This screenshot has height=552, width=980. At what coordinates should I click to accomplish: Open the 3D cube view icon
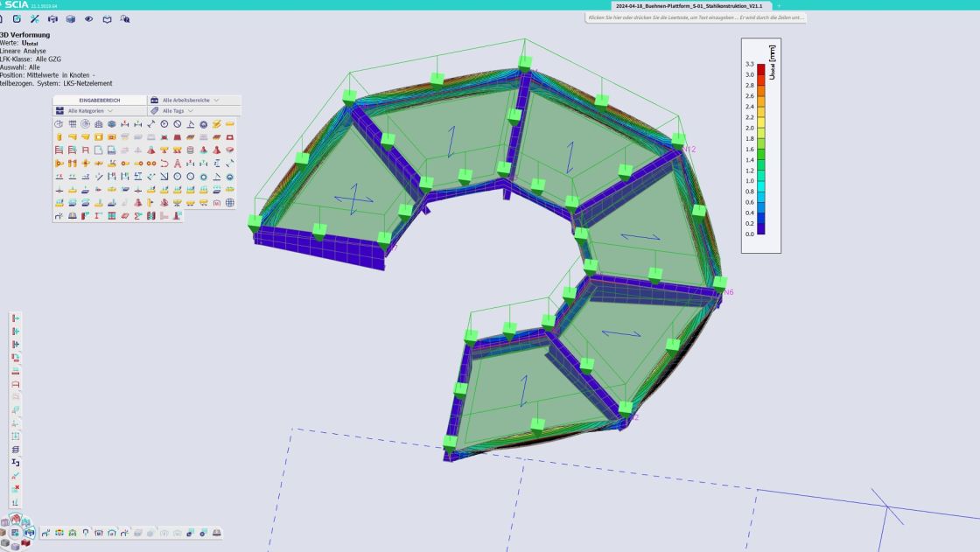pyautogui.click(x=71, y=18)
